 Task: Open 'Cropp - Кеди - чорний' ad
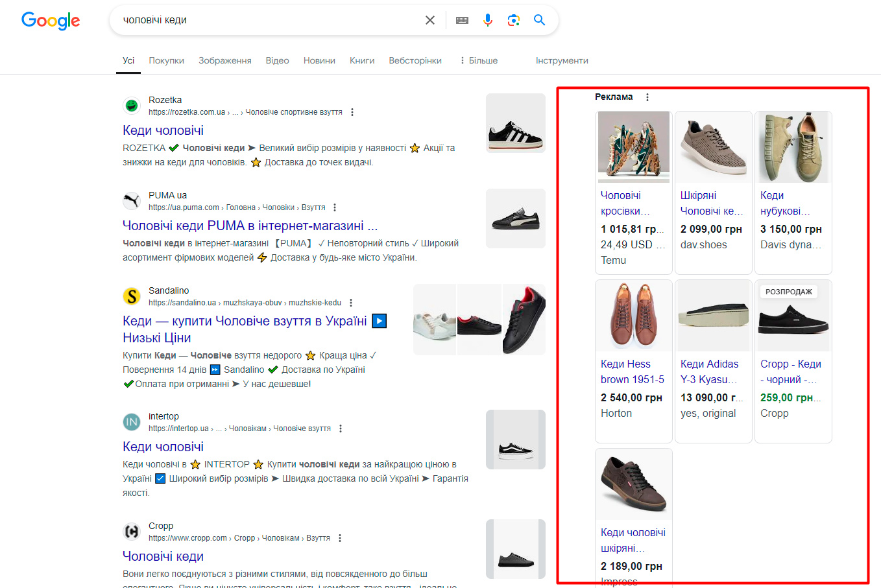(x=791, y=371)
